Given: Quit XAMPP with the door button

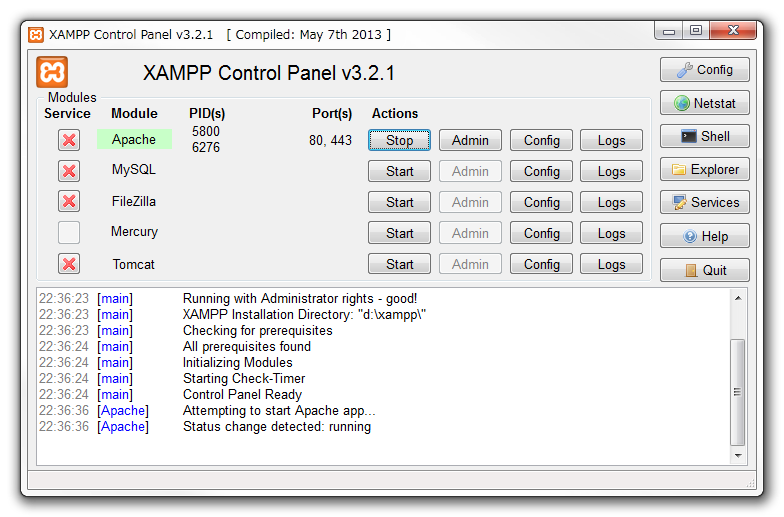Looking at the screenshot, I should (x=704, y=270).
